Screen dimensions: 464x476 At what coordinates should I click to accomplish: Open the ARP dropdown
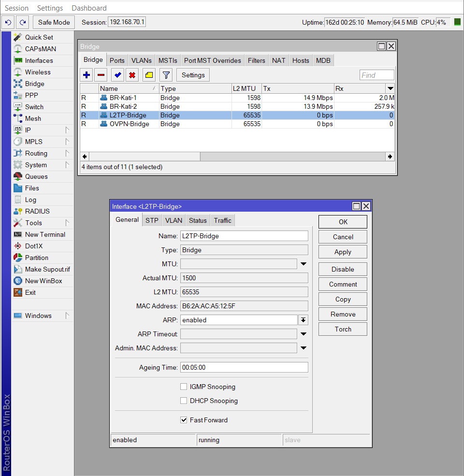pos(304,320)
